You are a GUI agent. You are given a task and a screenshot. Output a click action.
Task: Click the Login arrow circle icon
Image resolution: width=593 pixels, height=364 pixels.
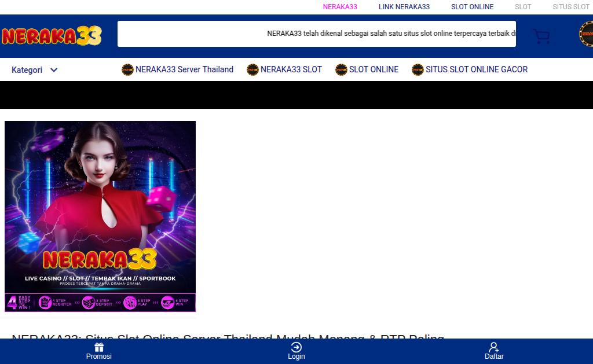(x=296, y=347)
